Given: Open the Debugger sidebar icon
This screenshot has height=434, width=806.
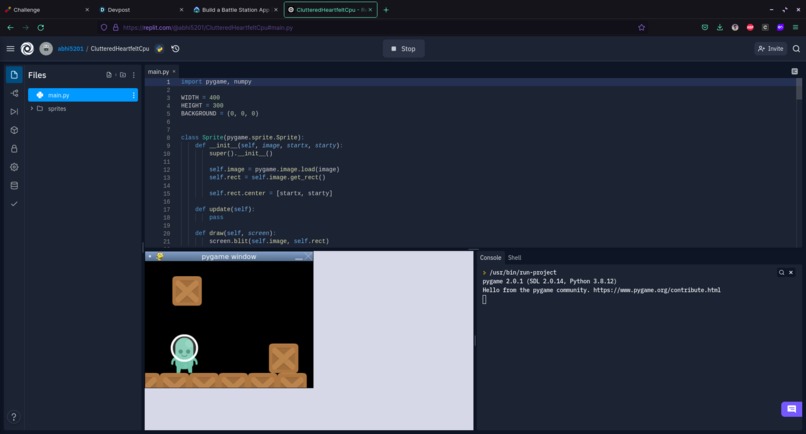Looking at the screenshot, I should click(14, 112).
